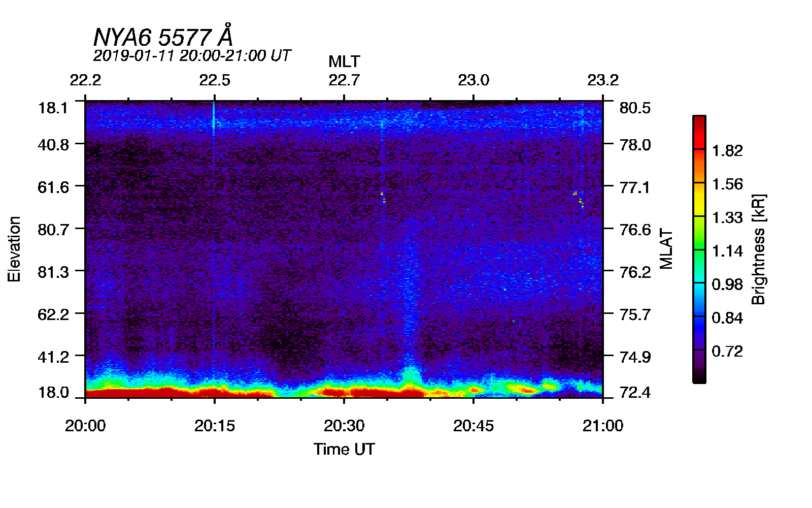This screenshot has height=508, width=812.
Task: Click time tick label '20:00'
Action: 85,425
